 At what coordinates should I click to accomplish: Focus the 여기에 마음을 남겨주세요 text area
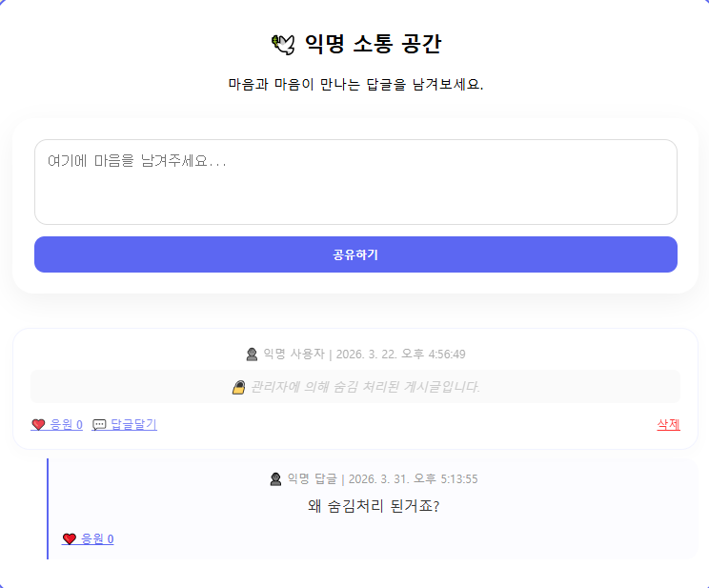pyautogui.click(x=355, y=182)
